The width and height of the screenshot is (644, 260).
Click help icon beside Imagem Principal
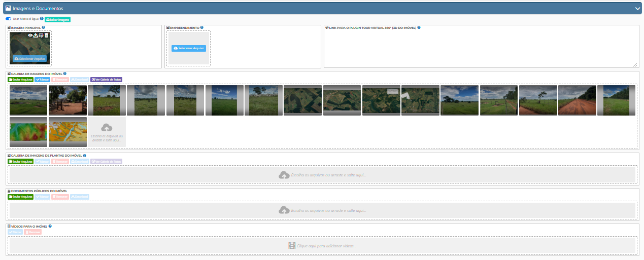[x=44, y=27]
